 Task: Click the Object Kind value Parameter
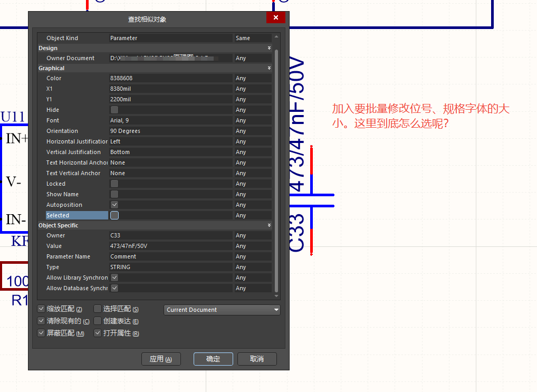pos(170,38)
